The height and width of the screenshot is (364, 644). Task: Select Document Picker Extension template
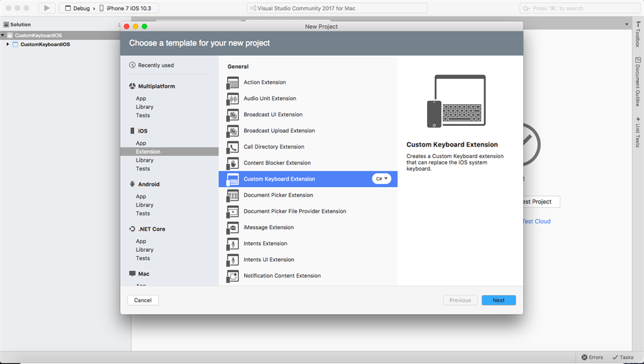(308, 195)
